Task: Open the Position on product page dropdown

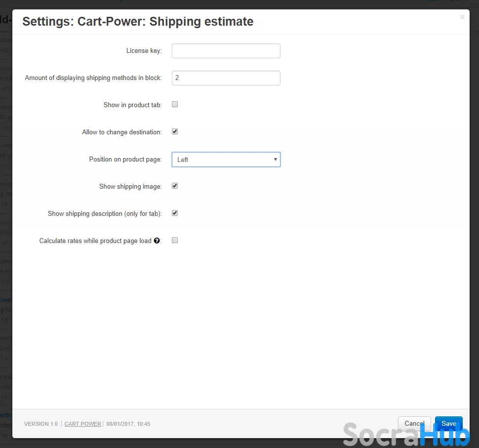Action: (226, 160)
